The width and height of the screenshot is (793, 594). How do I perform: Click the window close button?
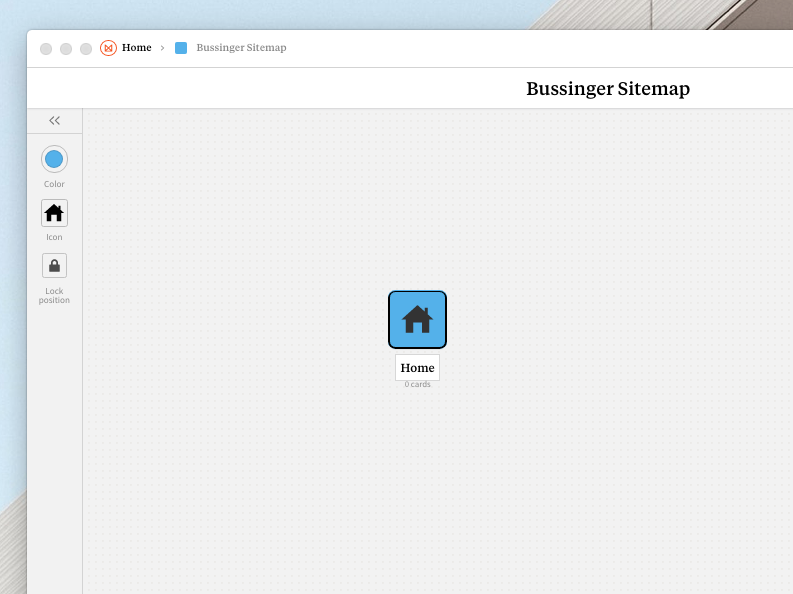pyautogui.click(x=46, y=49)
